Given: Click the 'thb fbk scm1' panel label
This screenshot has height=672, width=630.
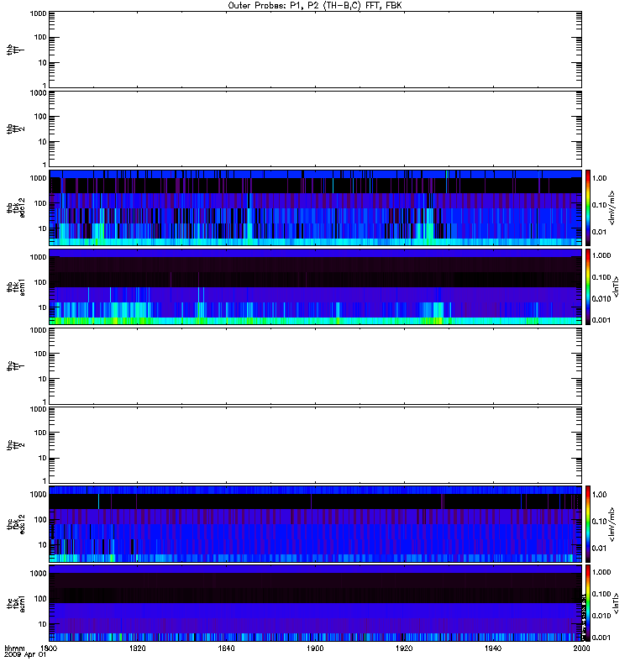Looking at the screenshot, I should point(15,286).
